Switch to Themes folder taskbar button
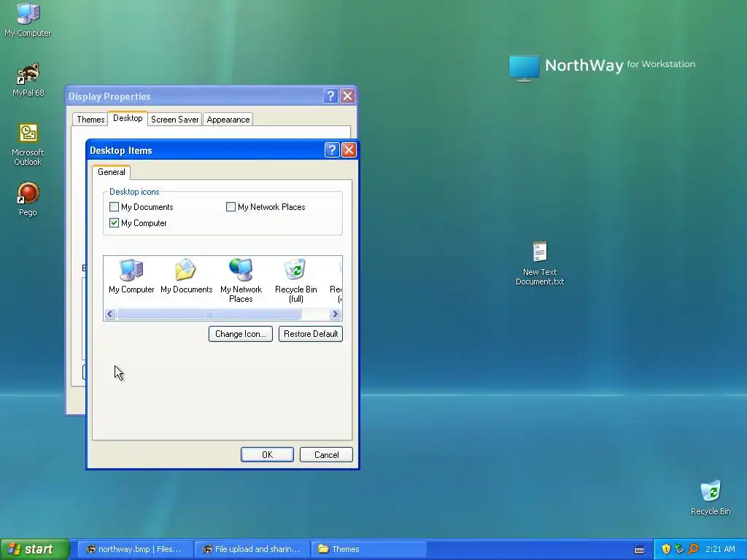 pos(368,549)
